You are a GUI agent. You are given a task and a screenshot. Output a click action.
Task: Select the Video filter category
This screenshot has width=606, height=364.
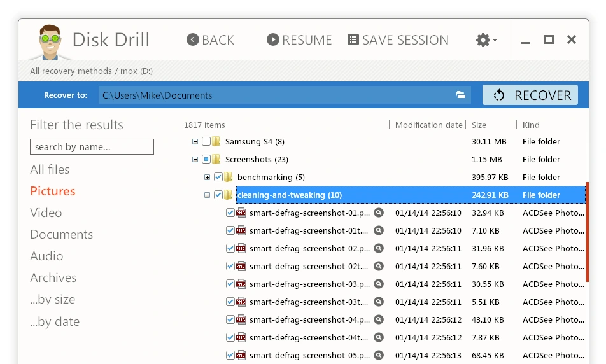(x=46, y=213)
